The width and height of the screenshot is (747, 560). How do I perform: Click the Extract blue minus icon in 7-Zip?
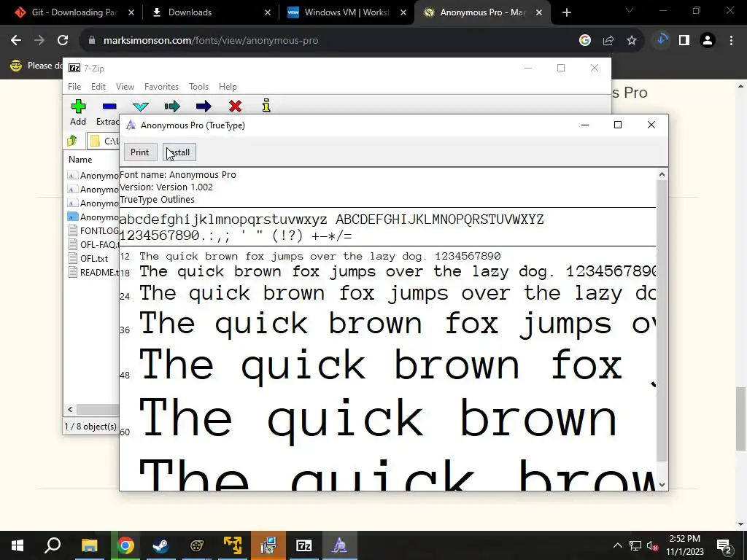[109, 106]
